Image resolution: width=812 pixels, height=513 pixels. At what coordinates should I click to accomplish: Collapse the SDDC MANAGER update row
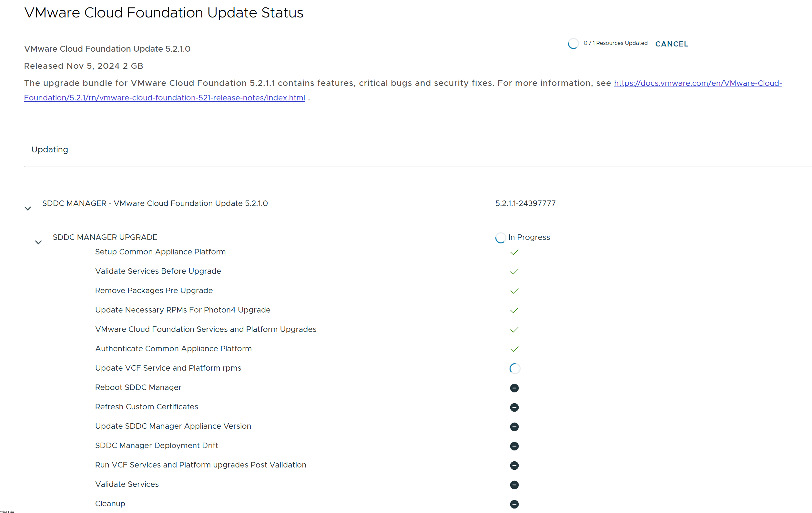28,209
